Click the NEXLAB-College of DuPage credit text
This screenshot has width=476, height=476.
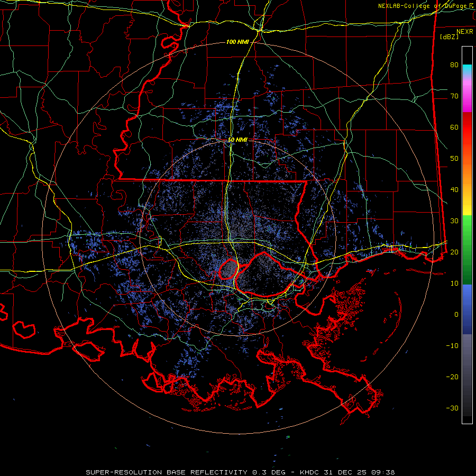(x=426, y=6)
